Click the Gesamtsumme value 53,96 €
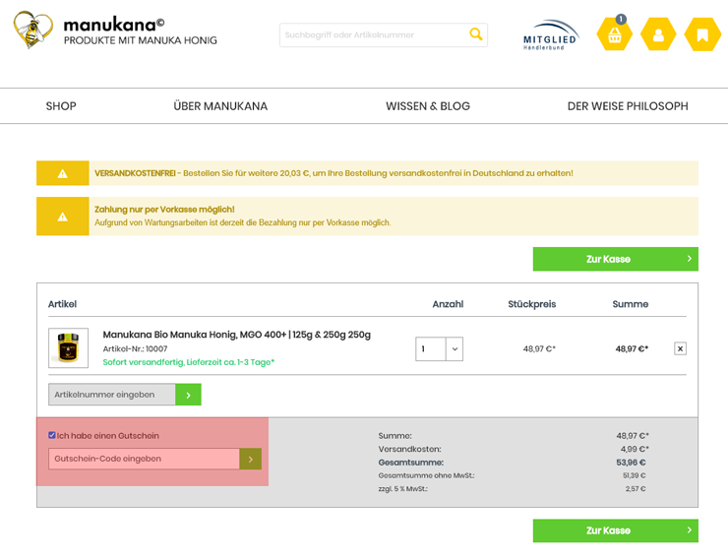The height and width of the screenshot is (560, 728). click(x=631, y=463)
